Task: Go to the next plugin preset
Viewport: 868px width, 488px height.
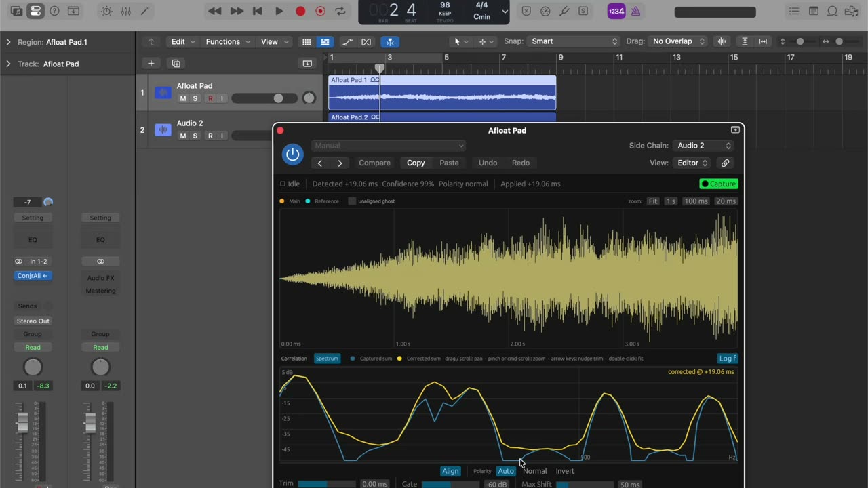Action: pos(340,163)
